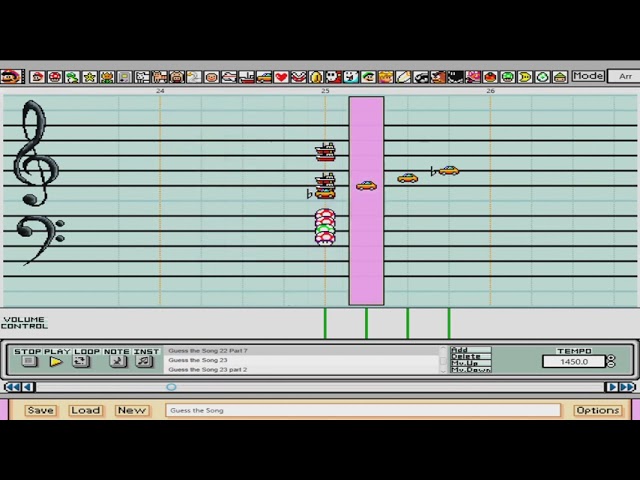Click the Tempo value field 1450.0
Image resolution: width=640 pixels, height=480 pixels.
tap(574, 362)
